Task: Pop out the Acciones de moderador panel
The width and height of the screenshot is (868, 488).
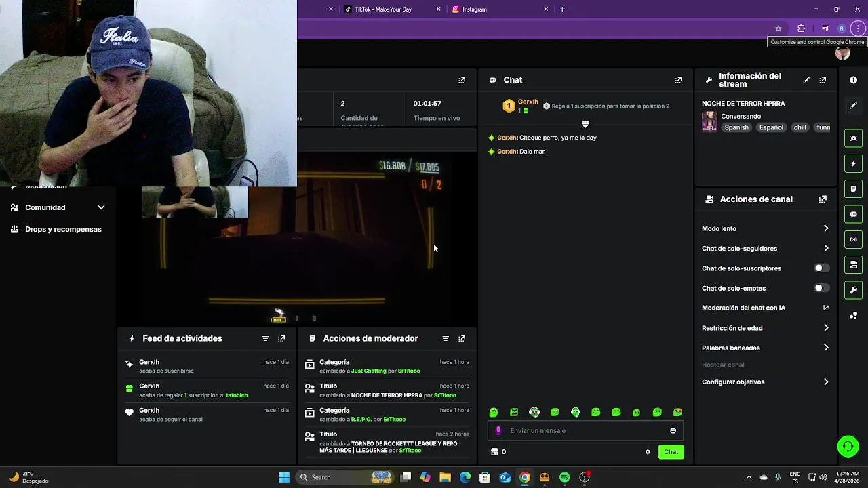Action: click(462, 338)
